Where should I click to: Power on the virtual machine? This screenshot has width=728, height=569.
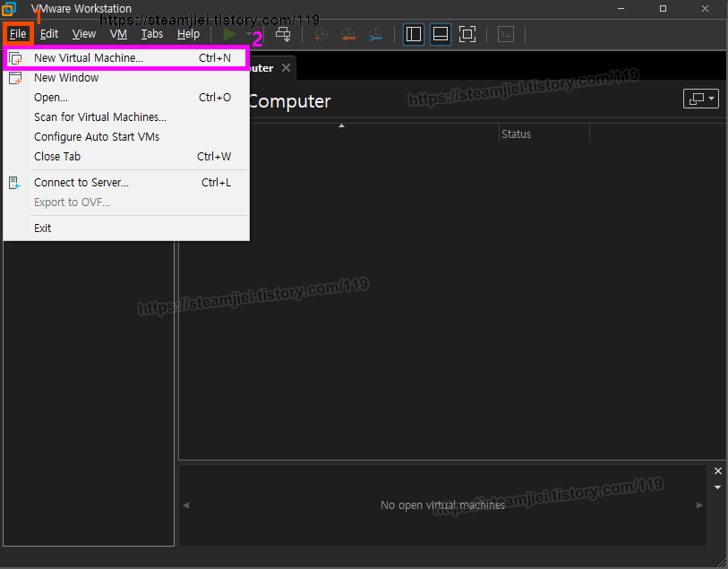click(x=229, y=34)
